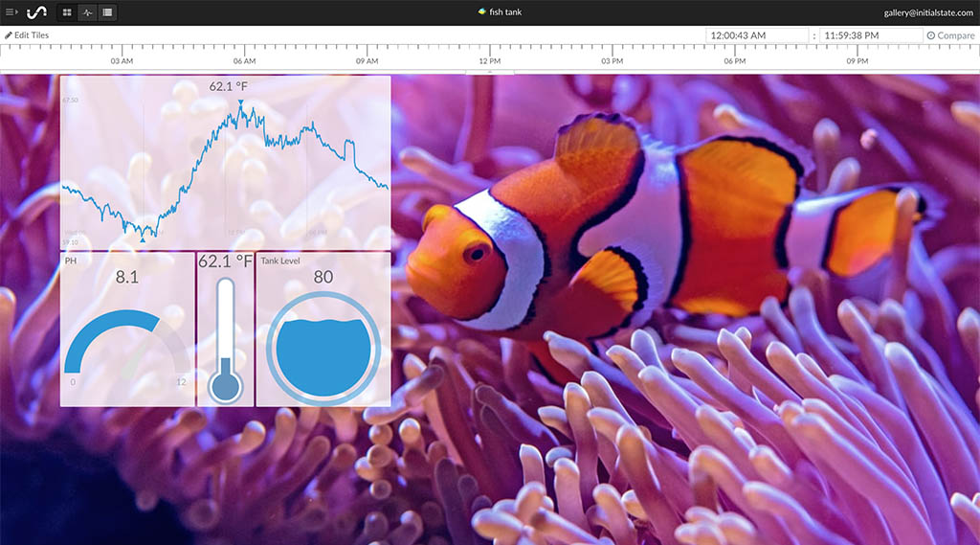The image size is (980, 545).
Task: Click the fish icon beside title
Action: click(482, 11)
